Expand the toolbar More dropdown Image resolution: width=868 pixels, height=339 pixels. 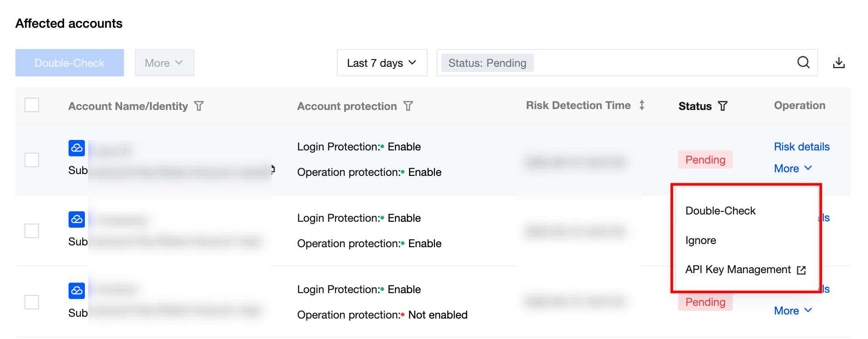(164, 63)
